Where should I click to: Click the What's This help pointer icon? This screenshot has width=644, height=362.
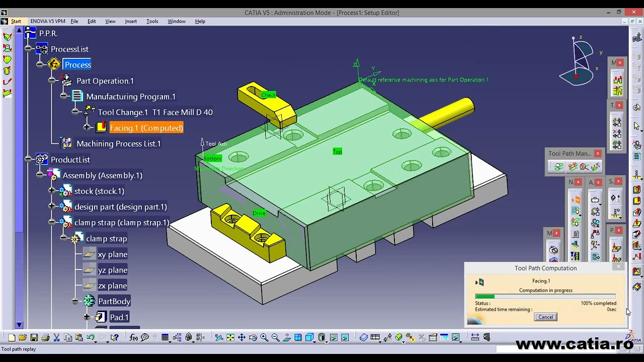(115, 338)
